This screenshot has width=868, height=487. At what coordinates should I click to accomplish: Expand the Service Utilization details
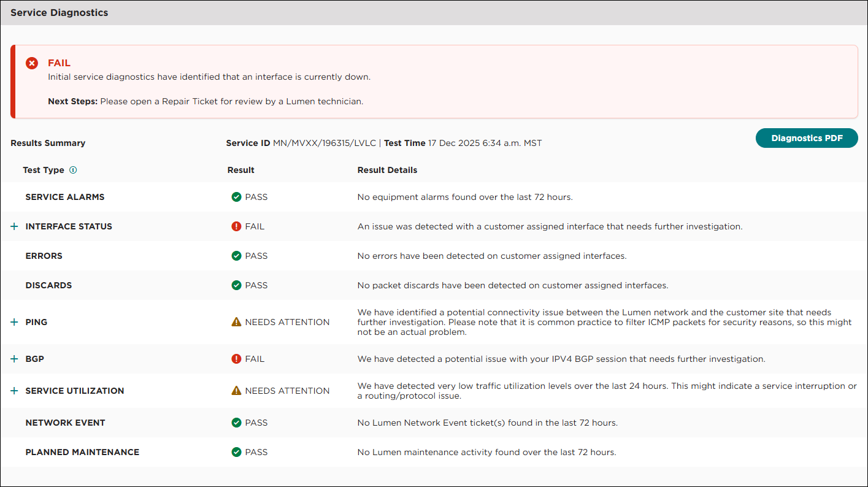pyautogui.click(x=13, y=391)
